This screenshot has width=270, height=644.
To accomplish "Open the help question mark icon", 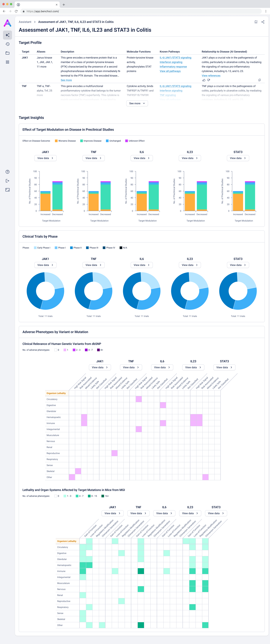I will click(x=7, y=172).
